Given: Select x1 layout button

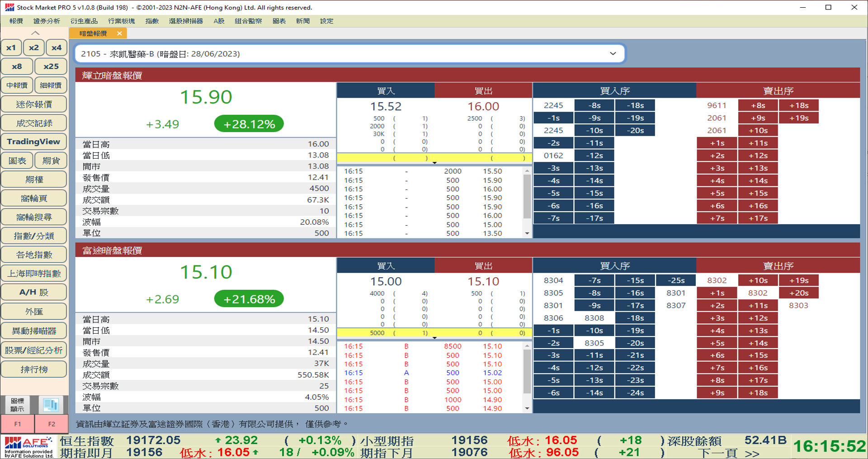Looking at the screenshot, I should pyautogui.click(x=11, y=48).
